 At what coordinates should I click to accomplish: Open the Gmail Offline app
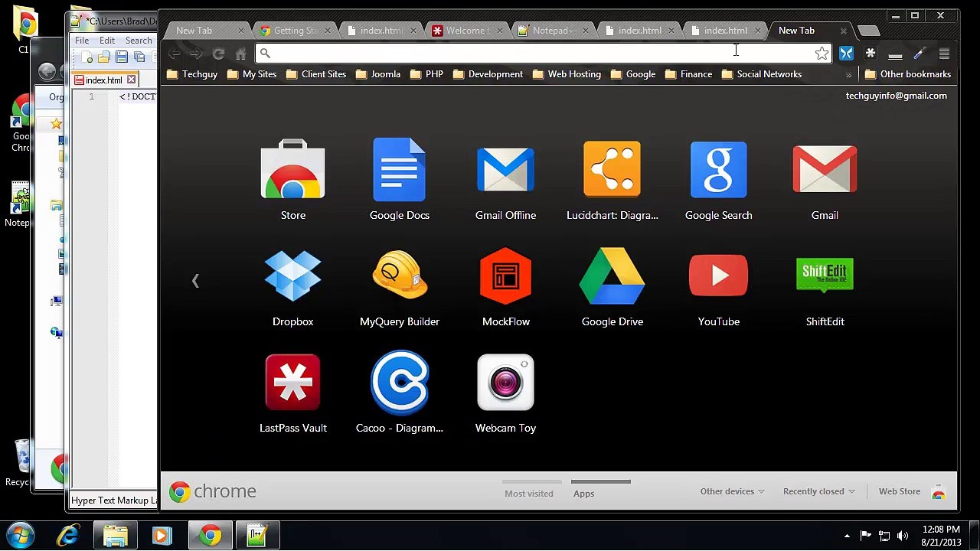point(505,180)
